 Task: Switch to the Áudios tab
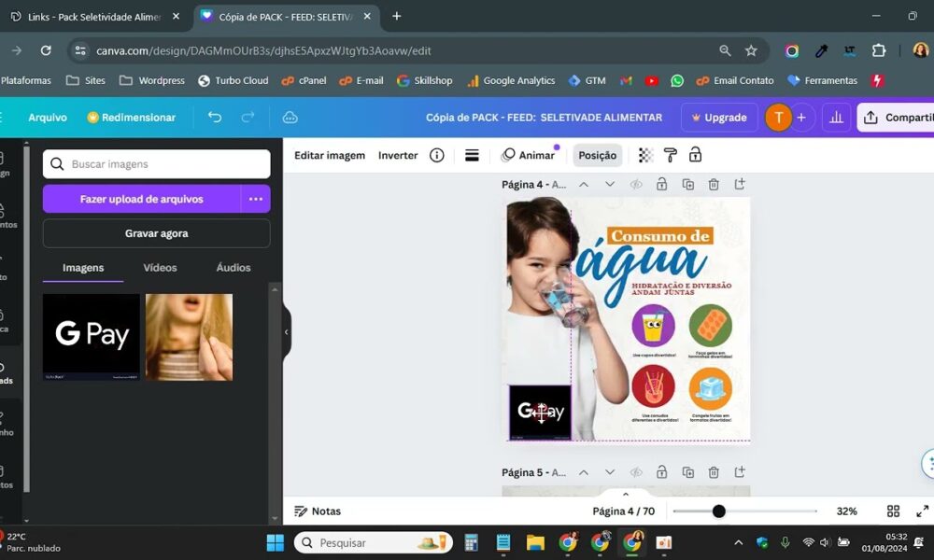233,268
